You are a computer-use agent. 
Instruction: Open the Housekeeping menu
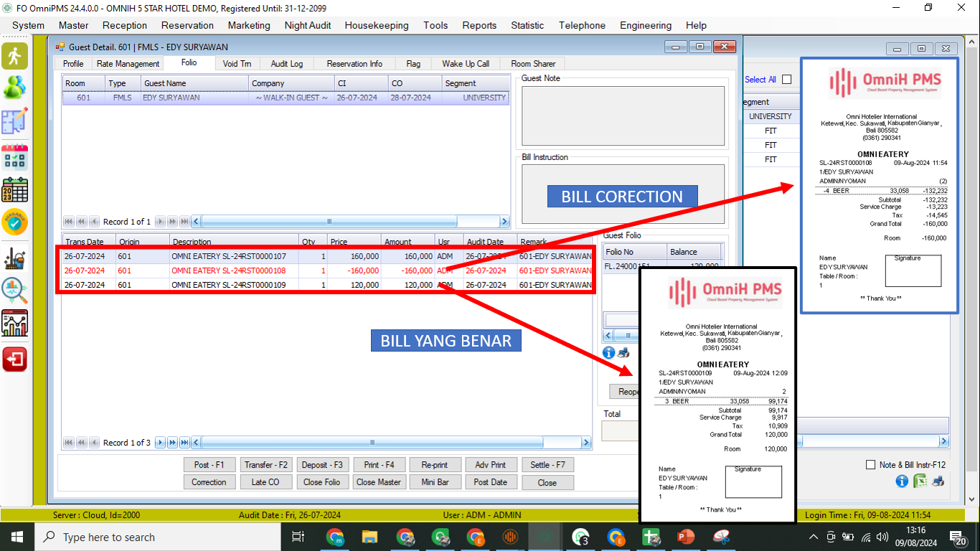click(x=377, y=25)
